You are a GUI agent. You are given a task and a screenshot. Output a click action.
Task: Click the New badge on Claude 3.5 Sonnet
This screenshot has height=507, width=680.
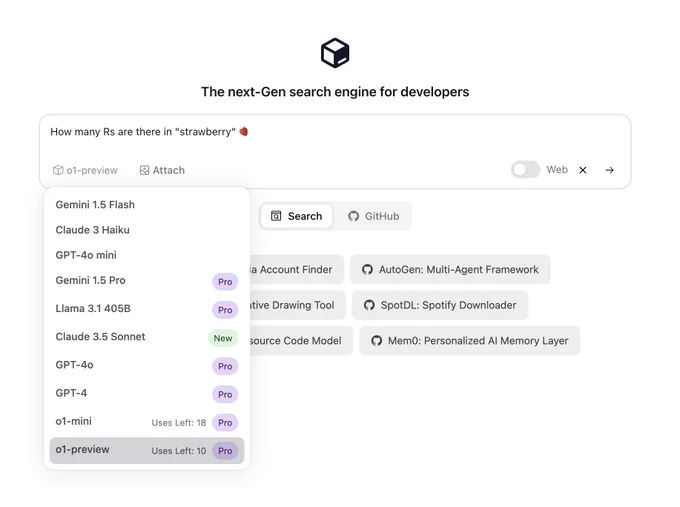[x=223, y=338]
